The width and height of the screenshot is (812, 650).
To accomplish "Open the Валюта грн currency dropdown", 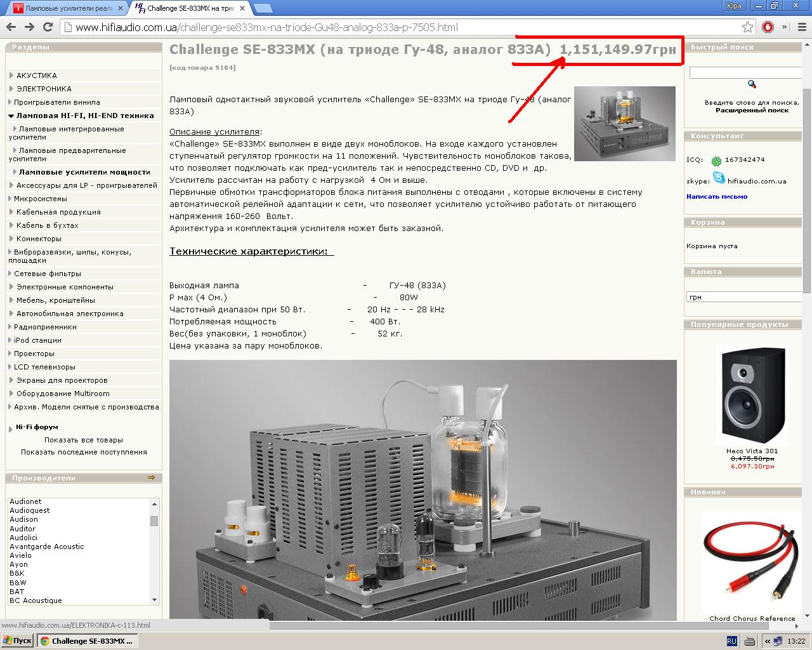I will click(745, 297).
